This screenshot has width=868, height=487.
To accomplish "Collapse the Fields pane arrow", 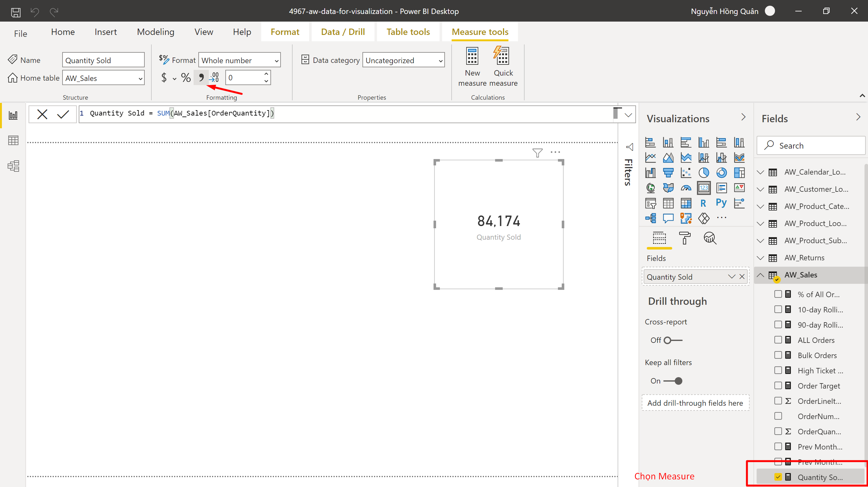I will (858, 117).
